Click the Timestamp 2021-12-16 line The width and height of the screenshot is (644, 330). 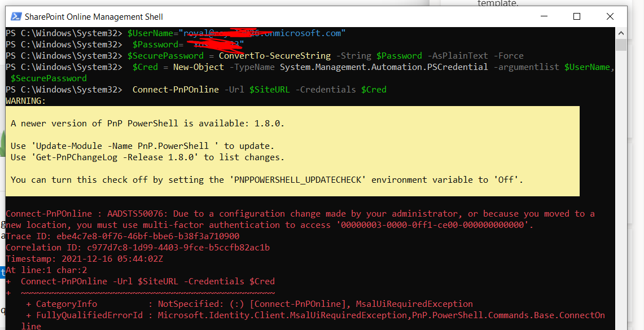[84, 259]
